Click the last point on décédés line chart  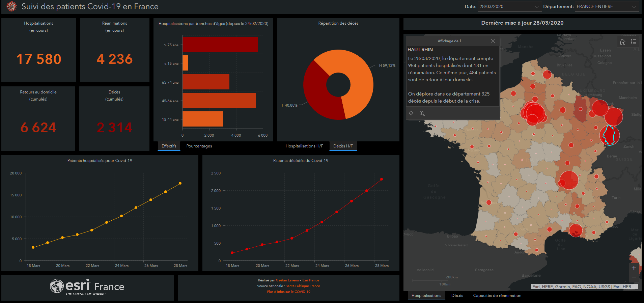pyautogui.click(x=382, y=179)
